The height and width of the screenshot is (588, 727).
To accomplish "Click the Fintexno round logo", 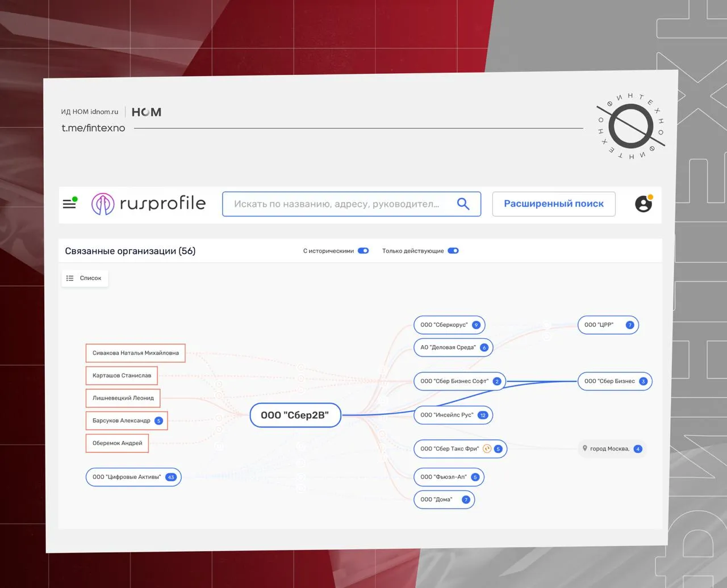I will pyautogui.click(x=630, y=127).
